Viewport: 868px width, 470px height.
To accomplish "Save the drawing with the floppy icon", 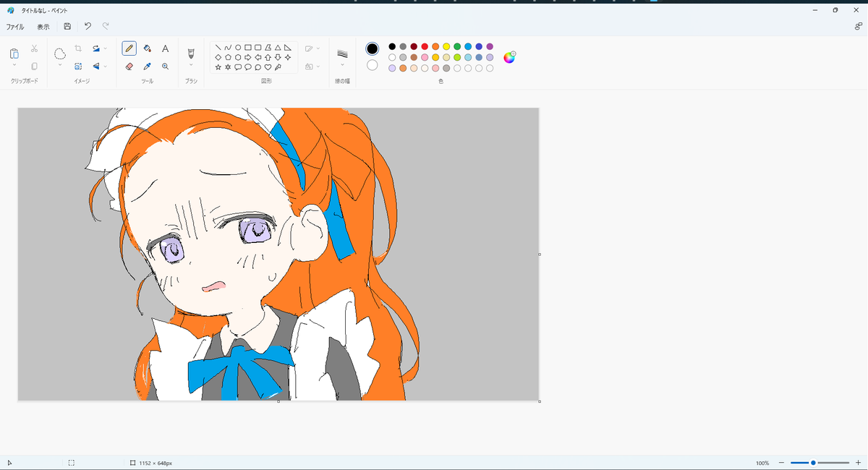I will pos(67,26).
